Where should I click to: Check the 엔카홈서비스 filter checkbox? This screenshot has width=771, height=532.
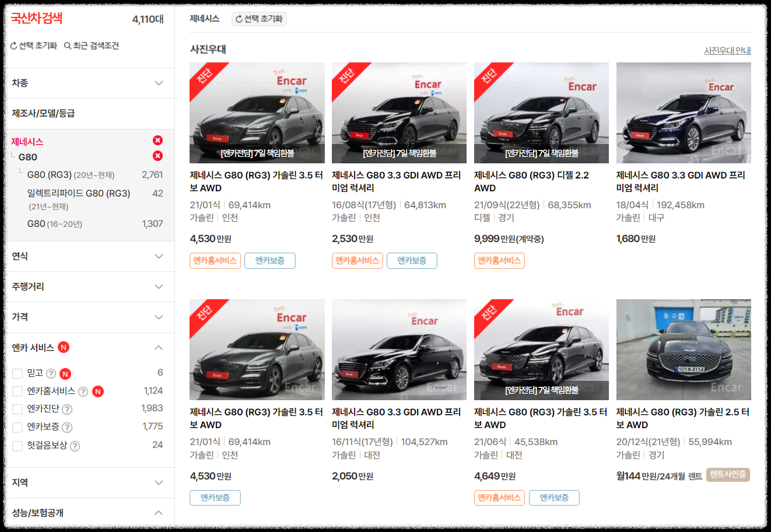tap(17, 391)
